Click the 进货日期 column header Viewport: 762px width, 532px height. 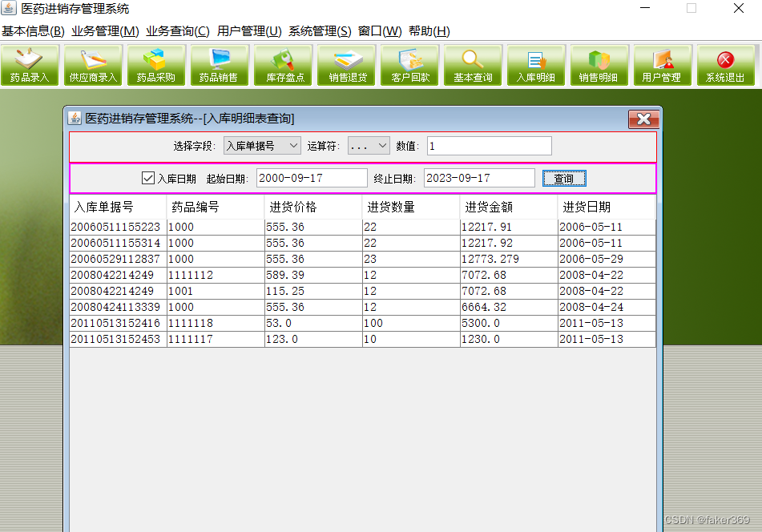point(606,207)
